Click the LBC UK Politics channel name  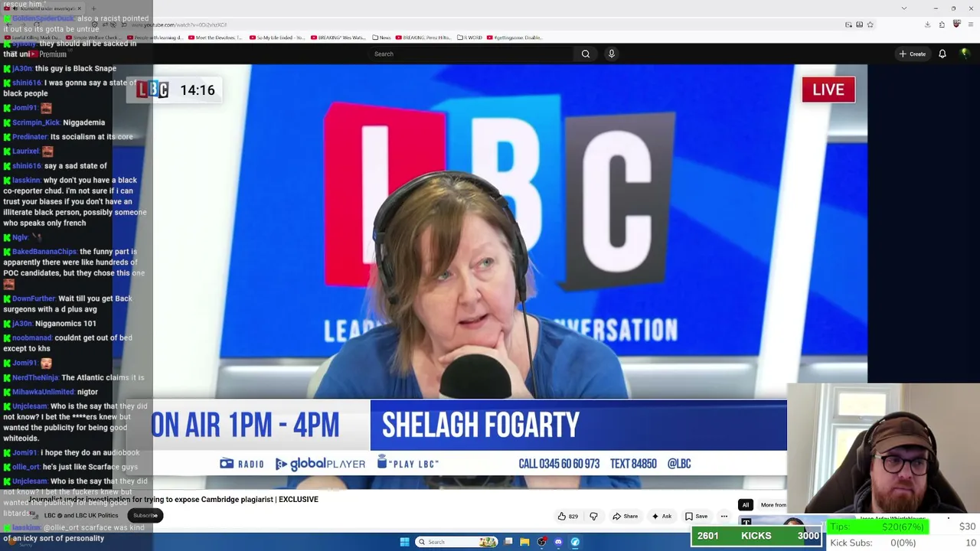81,516
